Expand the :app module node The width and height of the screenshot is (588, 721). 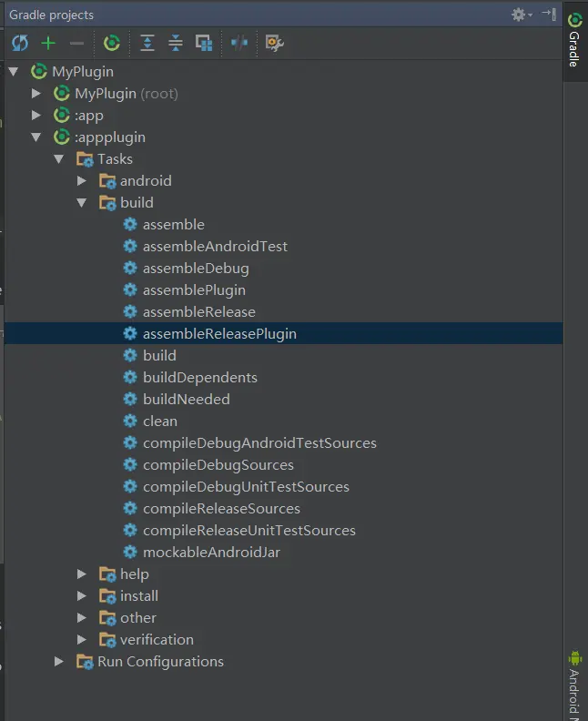pos(35,115)
